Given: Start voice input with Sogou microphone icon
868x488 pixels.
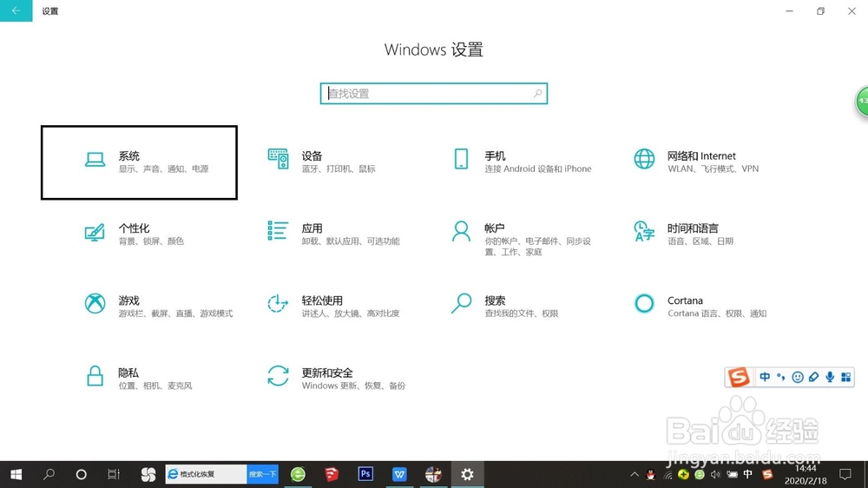Looking at the screenshot, I should pos(829,377).
